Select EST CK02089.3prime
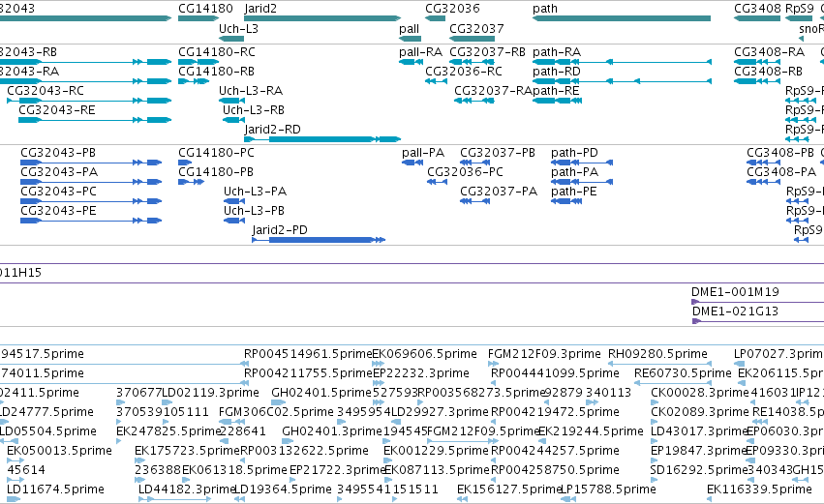The width and height of the screenshot is (824, 504). coord(654,422)
